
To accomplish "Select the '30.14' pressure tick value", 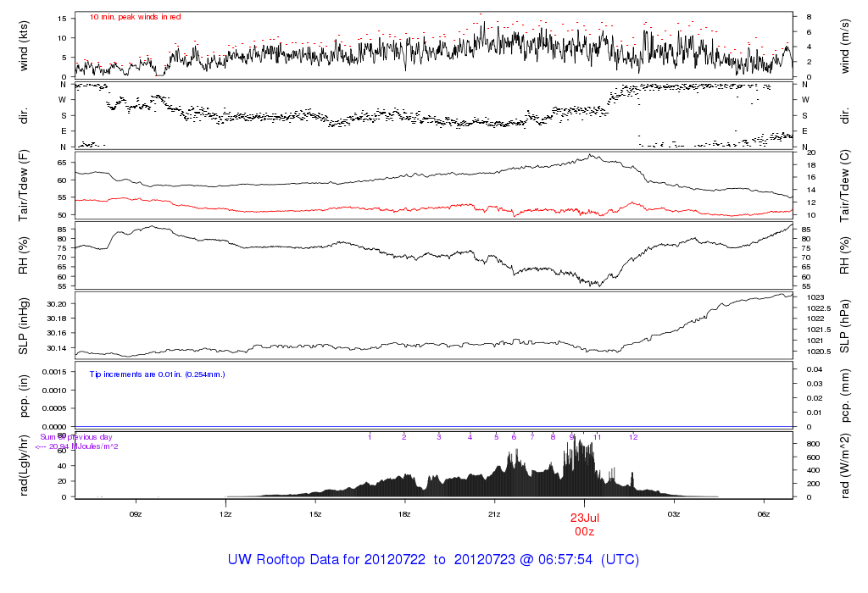I will pyautogui.click(x=57, y=348).
